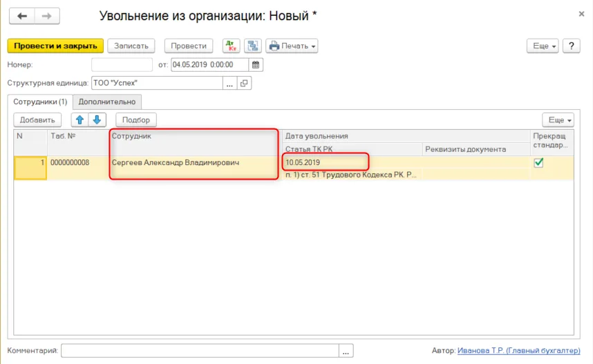This screenshot has height=364, width=593.
Task: Click the Дата увольнения column header
Action: tap(406, 136)
